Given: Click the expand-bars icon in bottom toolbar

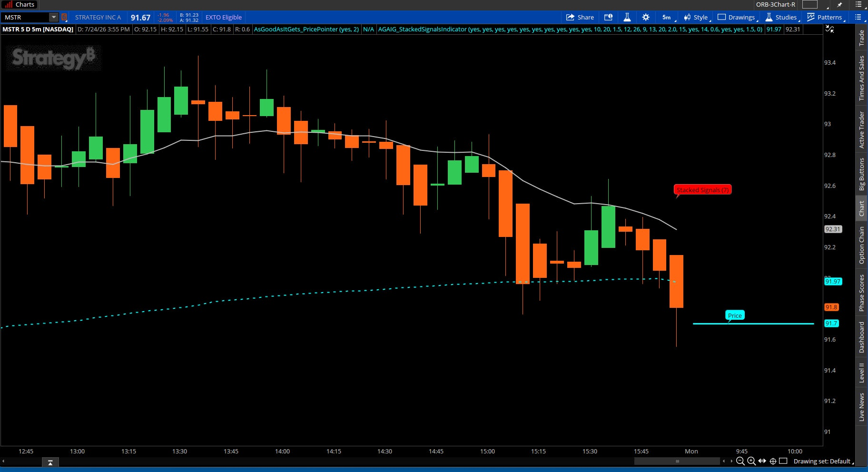Looking at the screenshot, I should [762, 461].
